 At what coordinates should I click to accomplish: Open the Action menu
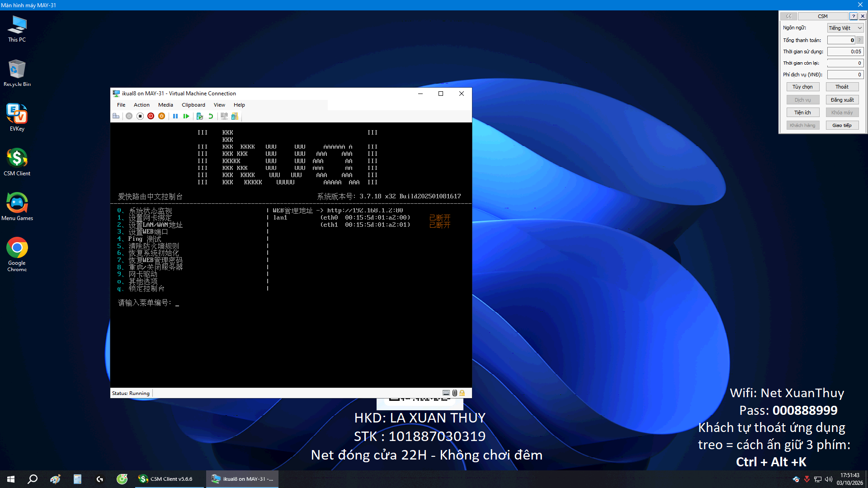pos(142,105)
